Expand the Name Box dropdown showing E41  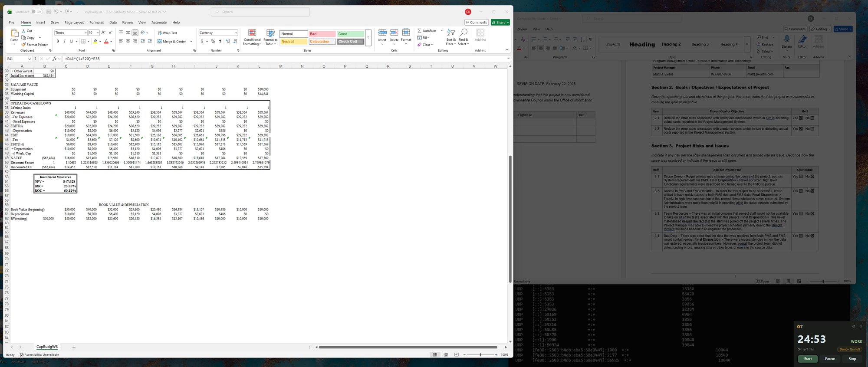(x=30, y=59)
